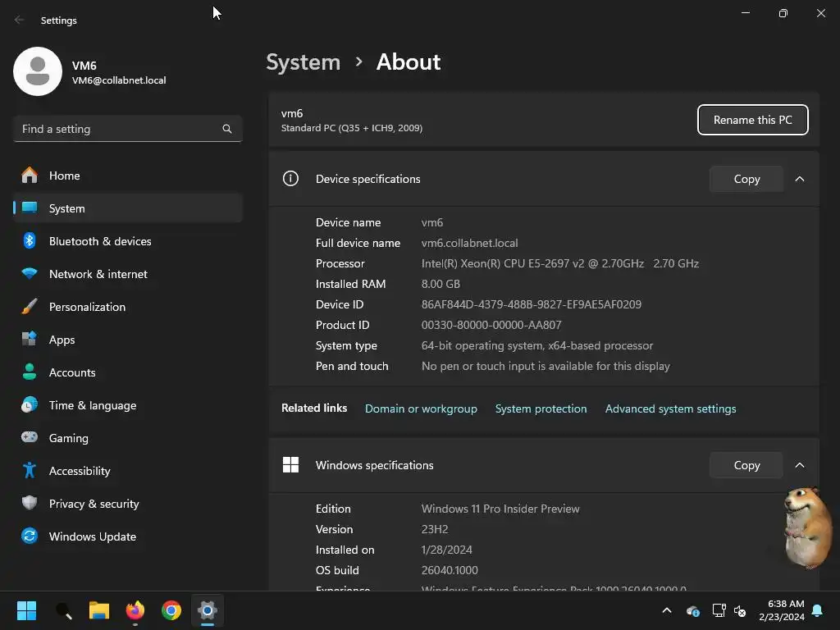
Task: Click the System breadcrumb
Action: 304,62
